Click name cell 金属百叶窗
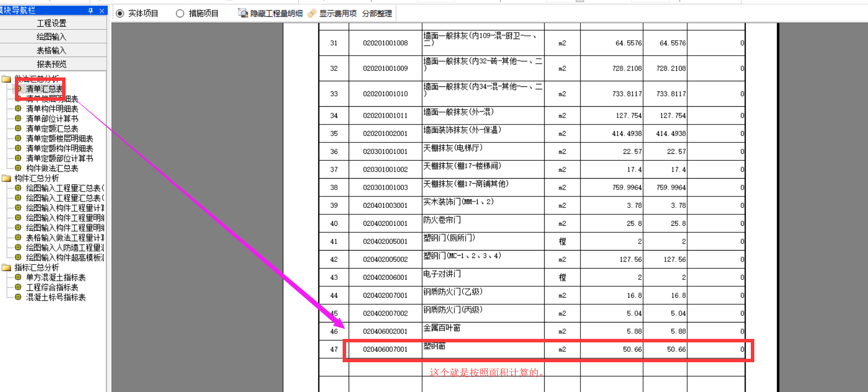 click(x=483, y=331)
